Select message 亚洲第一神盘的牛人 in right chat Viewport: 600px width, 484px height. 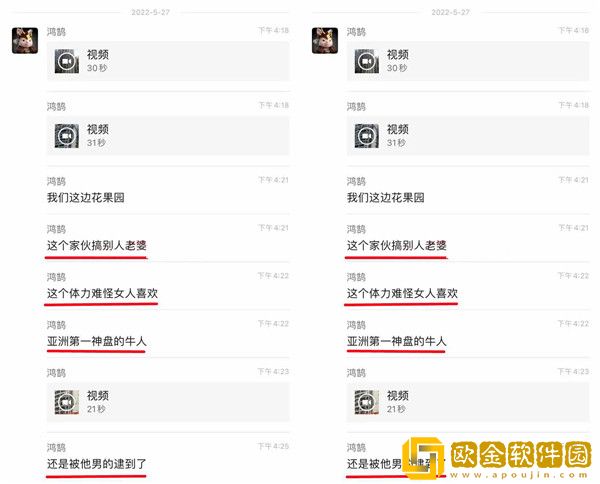397,341
